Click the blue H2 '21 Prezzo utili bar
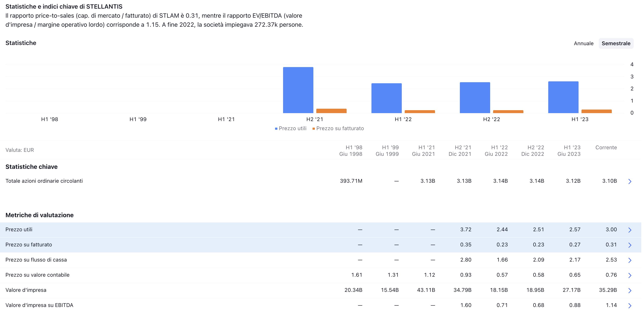Screen dimensions: 644x312 click(x=298, y=90)
